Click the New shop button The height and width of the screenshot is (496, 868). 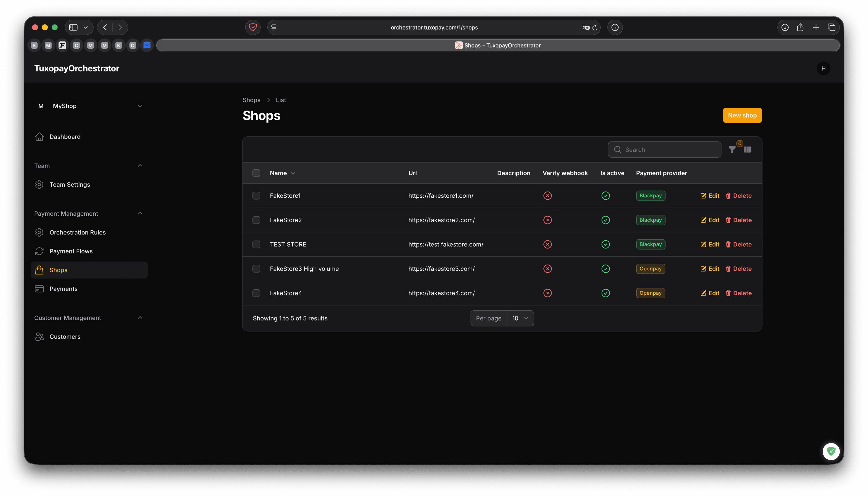tap(742, 116)
